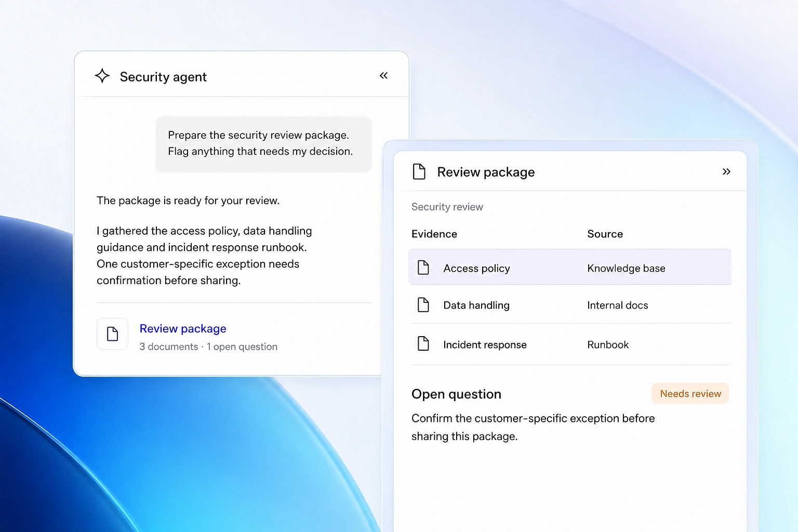
Task: Click the Review package panel title
Action: coord(486,172)
